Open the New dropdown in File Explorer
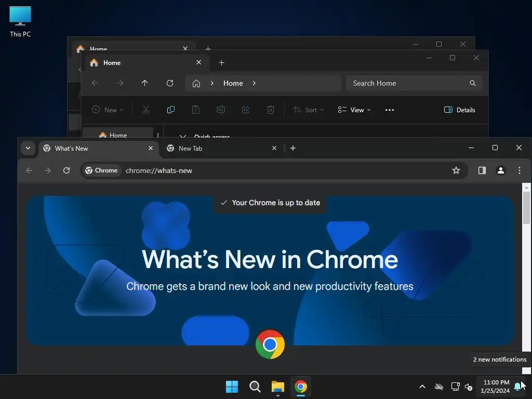The image size is (532, 399). pyautogui.click(x=108, y=110)
